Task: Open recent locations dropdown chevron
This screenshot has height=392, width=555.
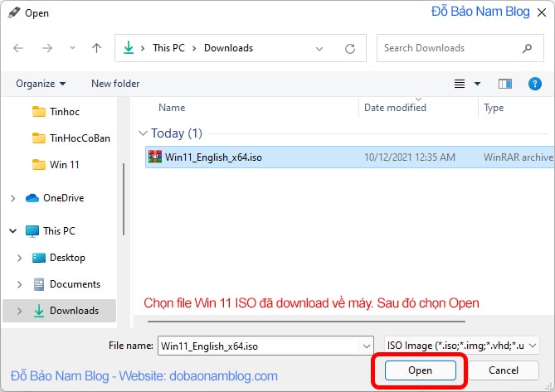Action: pos(72,48)
